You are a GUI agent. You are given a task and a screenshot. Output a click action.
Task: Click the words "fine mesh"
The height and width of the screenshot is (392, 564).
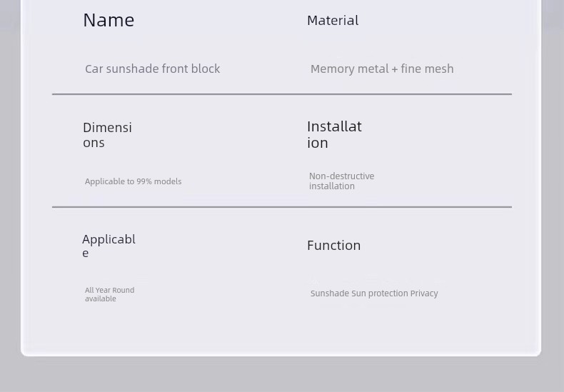427,69
